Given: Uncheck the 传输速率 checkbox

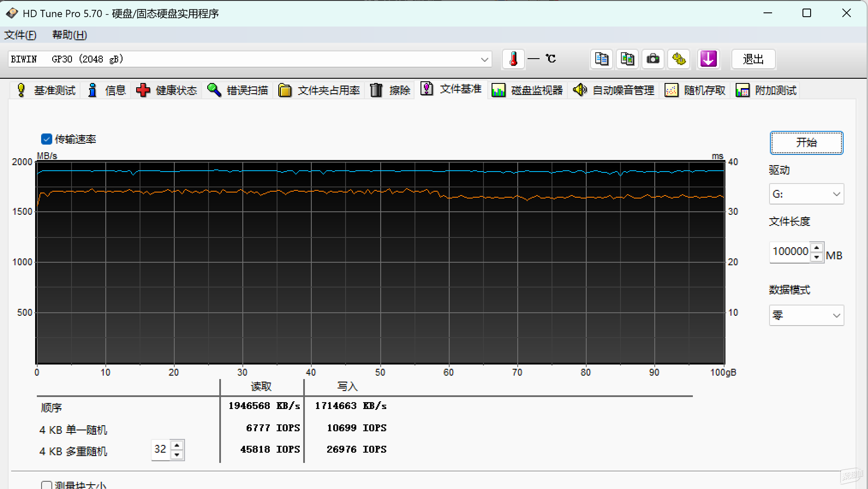Looking at the screenshot, I should (x=46, y=139).
